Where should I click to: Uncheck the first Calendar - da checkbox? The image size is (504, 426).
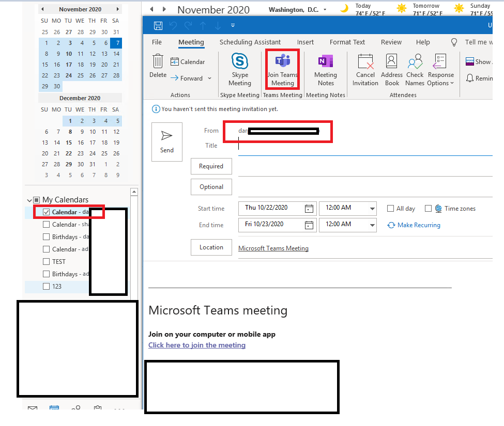(47, 212)
